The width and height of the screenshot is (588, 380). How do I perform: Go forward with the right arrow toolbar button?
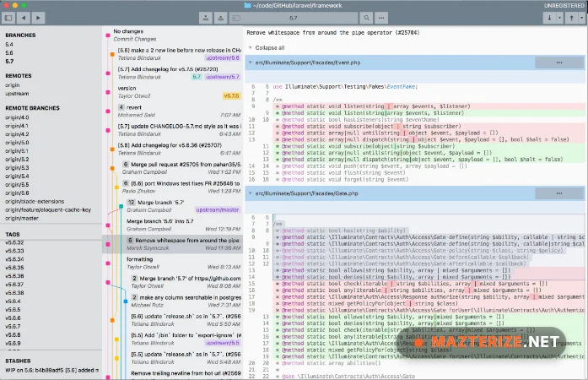pyautogui.click(x=38, y=18)
